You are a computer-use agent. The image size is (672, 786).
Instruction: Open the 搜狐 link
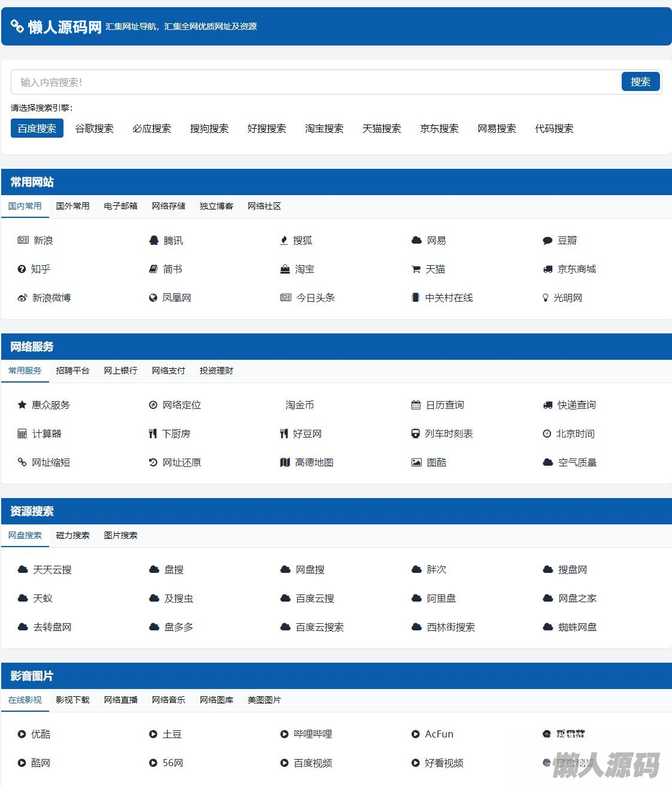[302, 241]
